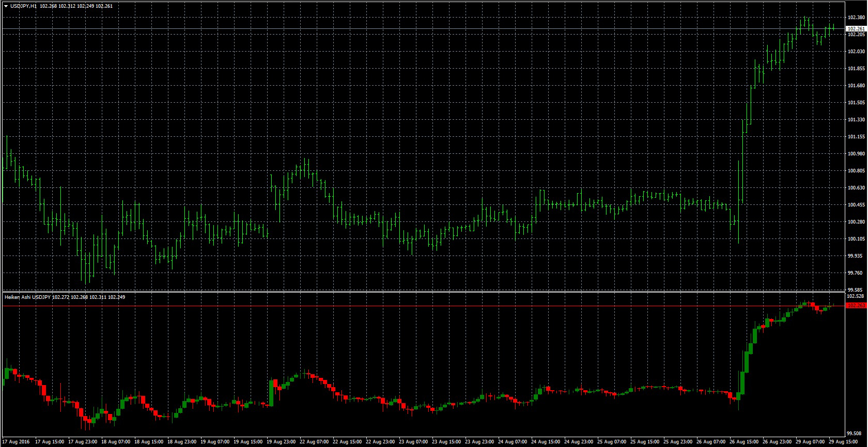Select the 99.585 price level label

pyautogui.click(x=855, y=290)
